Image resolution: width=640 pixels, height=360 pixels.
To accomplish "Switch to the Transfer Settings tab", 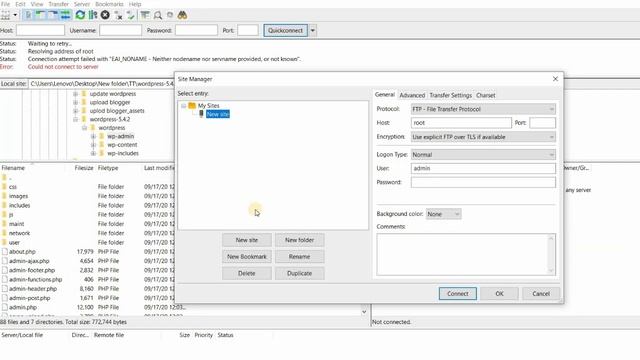I will click(450, 95).
